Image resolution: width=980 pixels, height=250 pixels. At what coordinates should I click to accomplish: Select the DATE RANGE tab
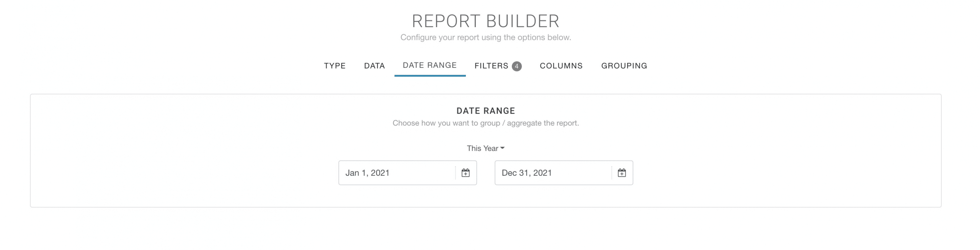(x=430, y=65)
